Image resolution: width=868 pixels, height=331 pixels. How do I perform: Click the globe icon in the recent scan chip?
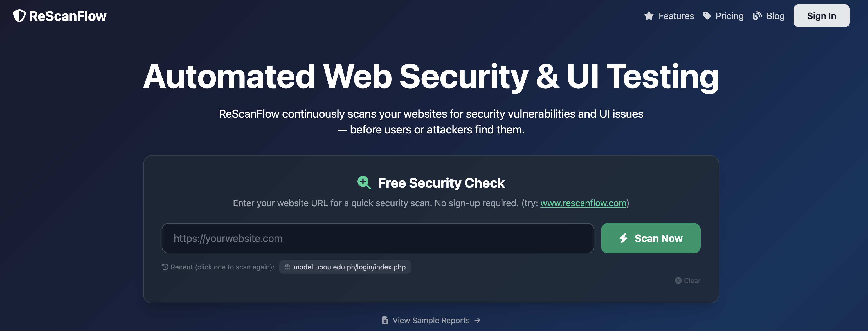pos(287,267)
